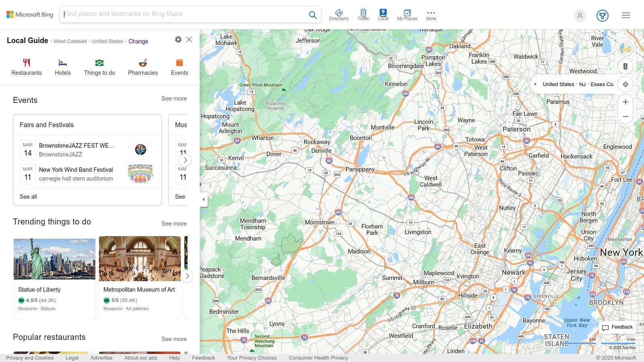Open Consumer Health Privacy link
This screenshot has height=362, width=644.
click(x=318, y=358)
